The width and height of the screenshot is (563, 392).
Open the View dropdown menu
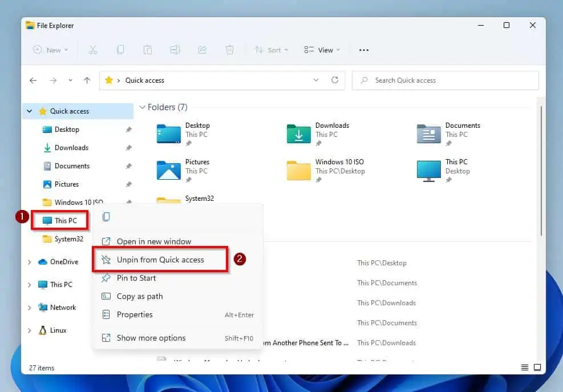pyautogui.click(x=322, y=50)
